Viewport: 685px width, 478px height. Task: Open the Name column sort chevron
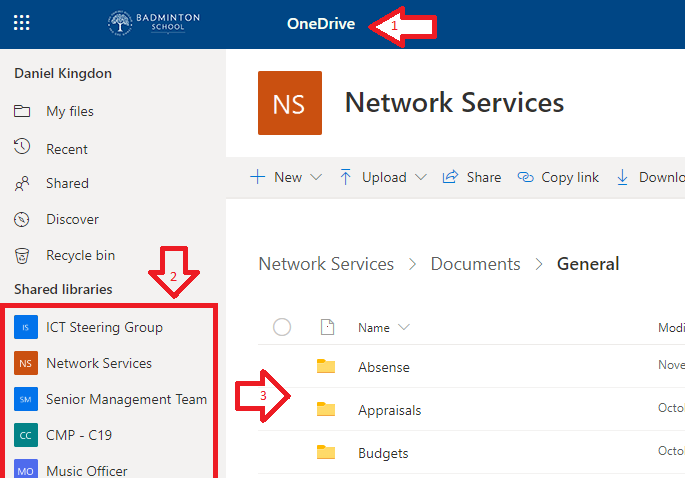(x=404, y=327)
